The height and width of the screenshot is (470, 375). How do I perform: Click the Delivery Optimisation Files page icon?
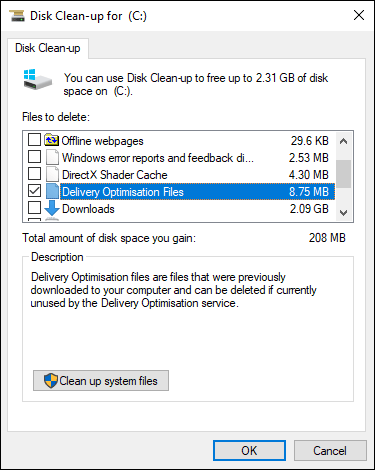52,191
